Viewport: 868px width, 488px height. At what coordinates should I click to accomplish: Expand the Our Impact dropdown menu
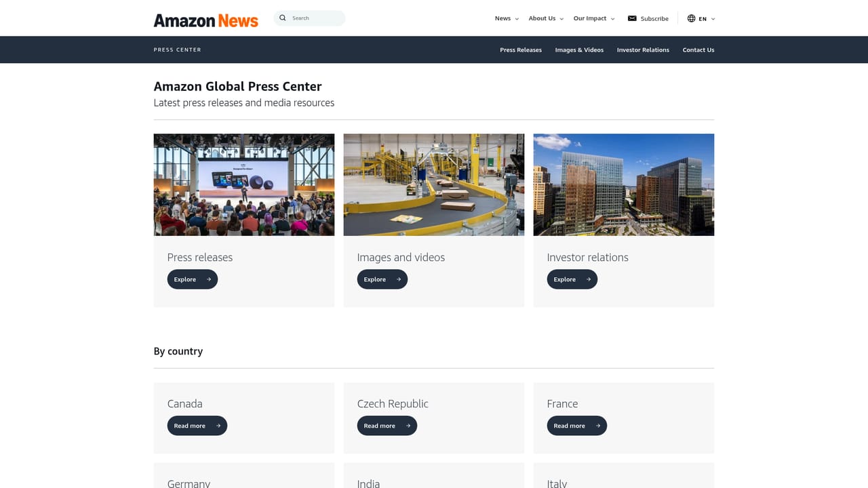(594, 18)
